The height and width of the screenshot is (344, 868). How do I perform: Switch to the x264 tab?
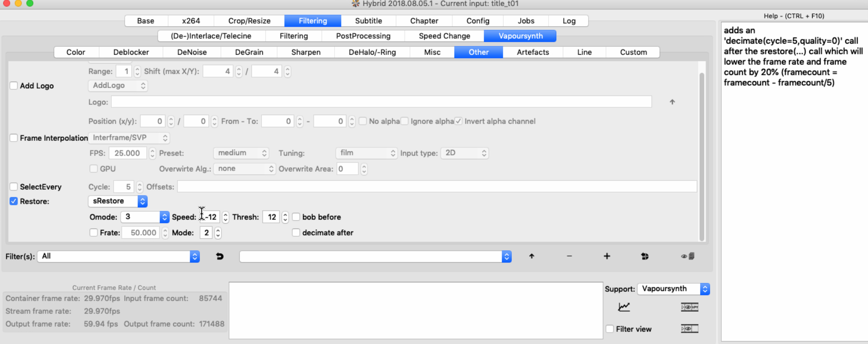pos(191,21)
